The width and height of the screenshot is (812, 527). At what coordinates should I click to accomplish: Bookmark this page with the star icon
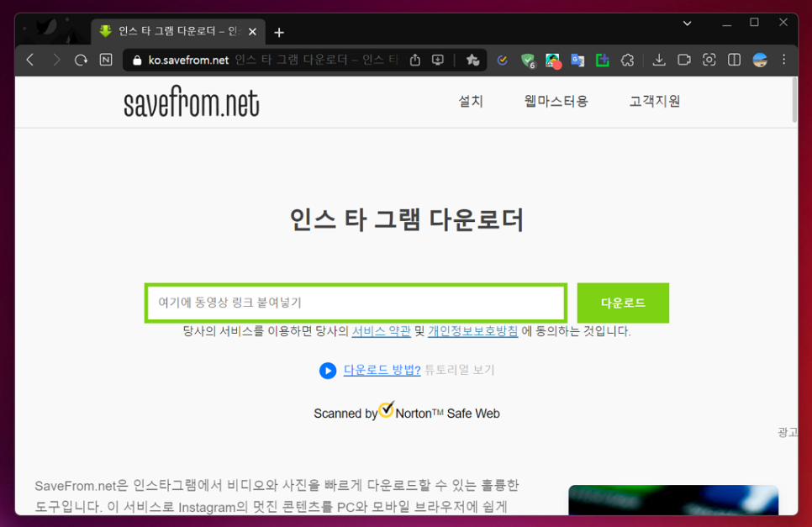pos(472,60)
